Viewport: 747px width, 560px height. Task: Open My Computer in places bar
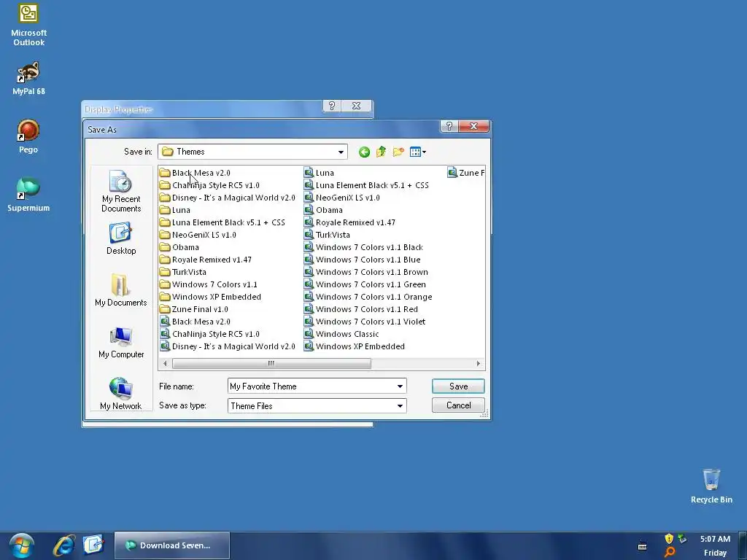click(121, 343)
